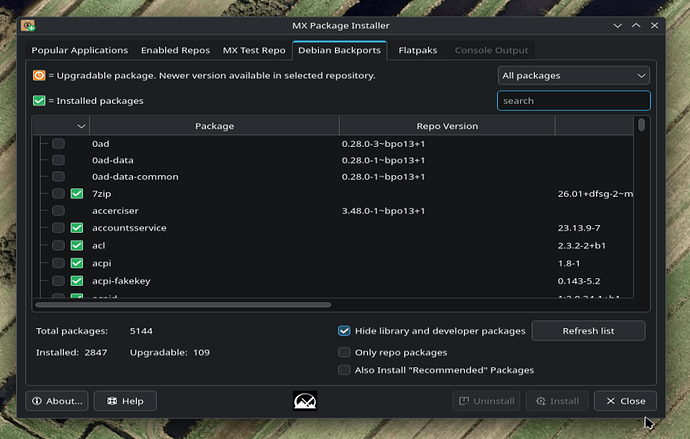Select the accountsservice package name
This screenshot has width=690, height=439.
pyautogui.click(x=129, y=228)
